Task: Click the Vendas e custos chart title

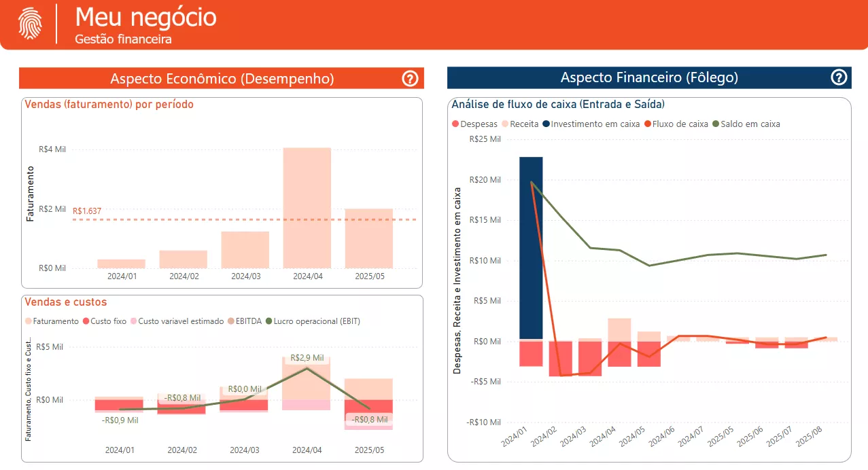Action: [x=65, y=302]
